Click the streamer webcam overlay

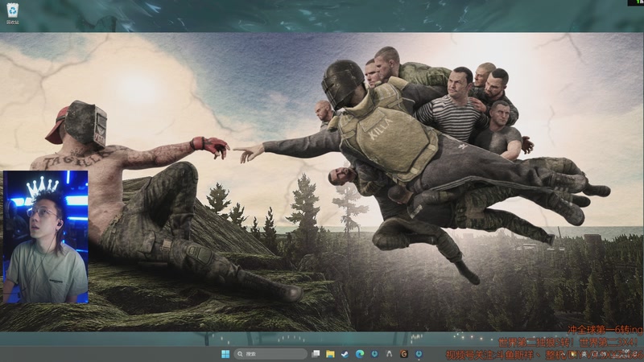click(x=46, y=237)
